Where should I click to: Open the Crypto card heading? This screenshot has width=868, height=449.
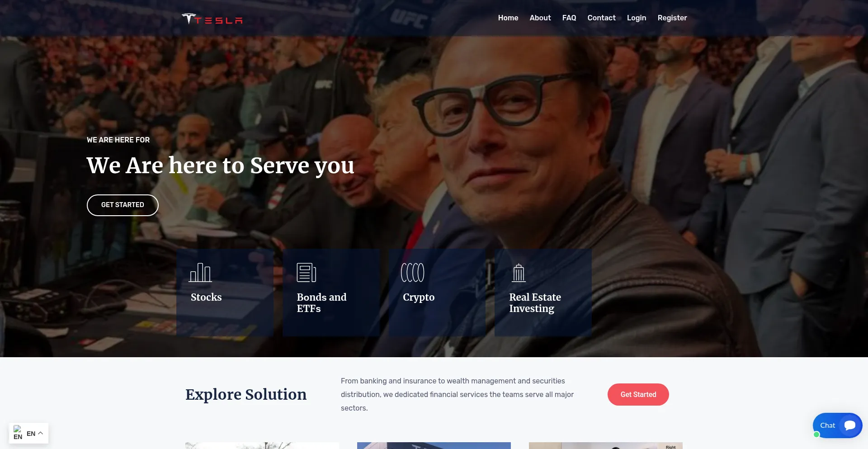[x=419, y=298]
